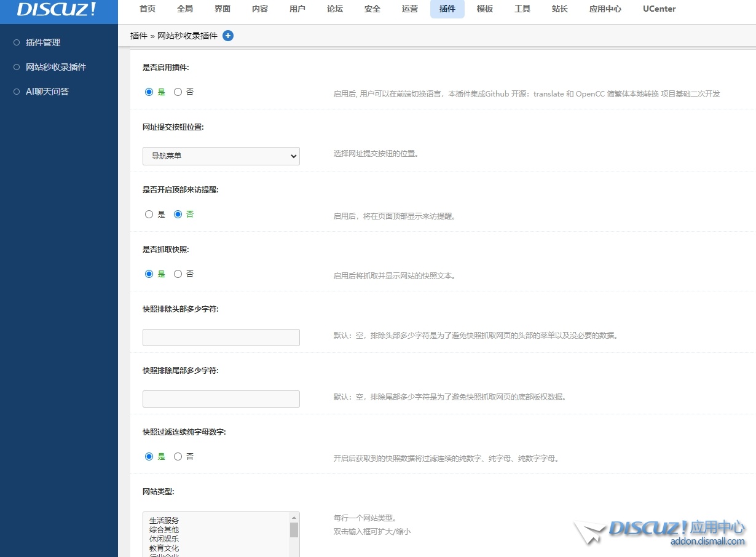Focus the 快照排除尾部多少字符 text box
756x557 pixels.
221,399
